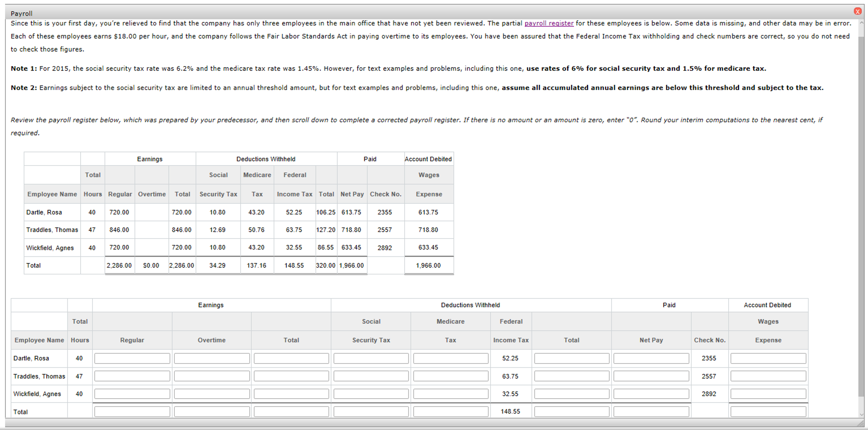Select 320.00 deductions total value
The height and width of the screenshot is (430, 868).
coord(326,265)
